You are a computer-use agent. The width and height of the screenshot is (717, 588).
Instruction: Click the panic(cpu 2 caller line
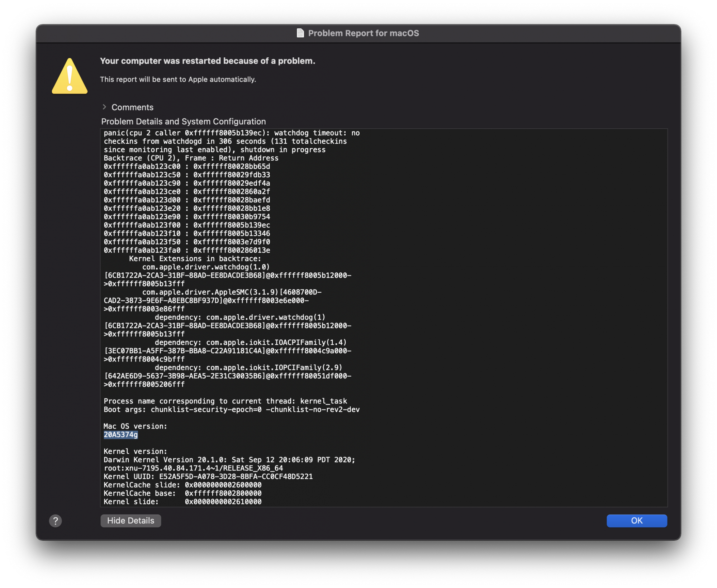click(232, 133)
